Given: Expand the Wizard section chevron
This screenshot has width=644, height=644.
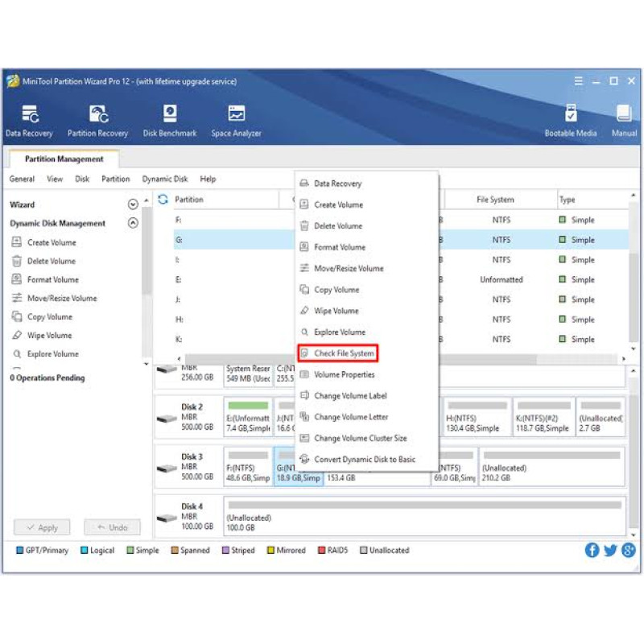Looking at the screenshot, I should pyautogui.click(x=133, y=204).
